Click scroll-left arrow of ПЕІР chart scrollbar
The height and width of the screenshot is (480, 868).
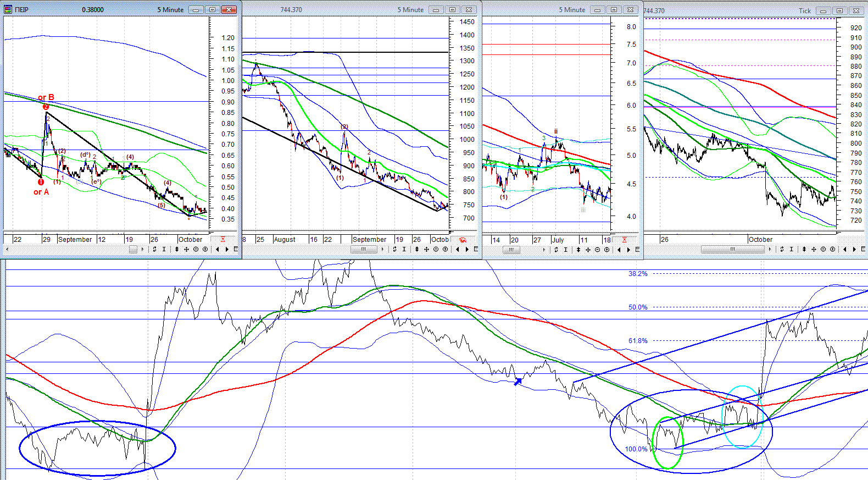click(7, 249)
